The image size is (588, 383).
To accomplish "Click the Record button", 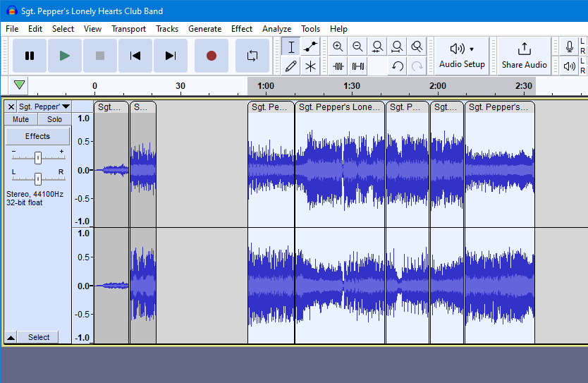I will [x=211, y=56].
